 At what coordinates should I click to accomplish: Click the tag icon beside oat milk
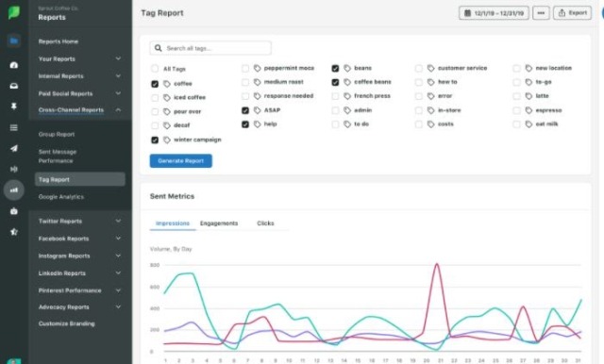528,124
